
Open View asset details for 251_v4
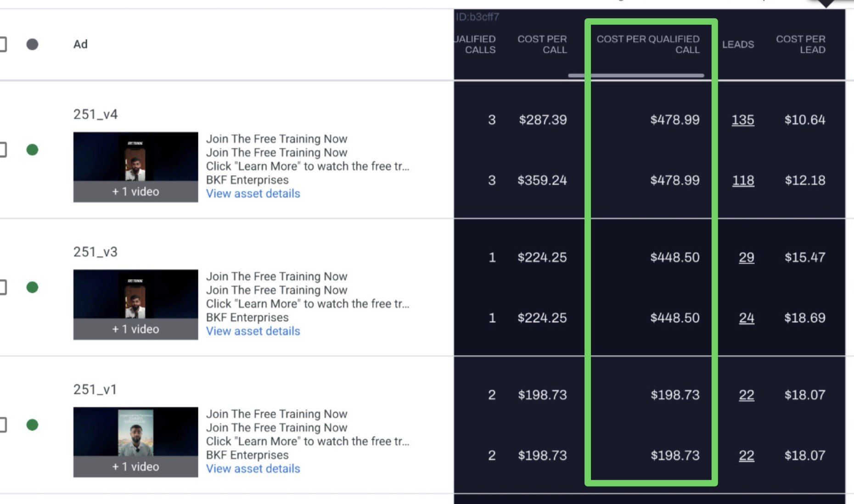[253, 193]
